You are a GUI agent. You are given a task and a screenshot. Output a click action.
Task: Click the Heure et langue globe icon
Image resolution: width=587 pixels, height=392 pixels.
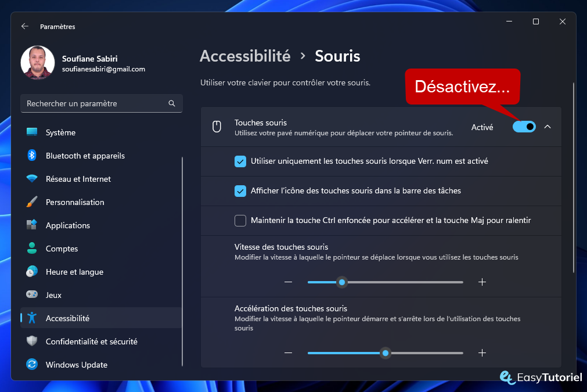click(x=32, y=271)
